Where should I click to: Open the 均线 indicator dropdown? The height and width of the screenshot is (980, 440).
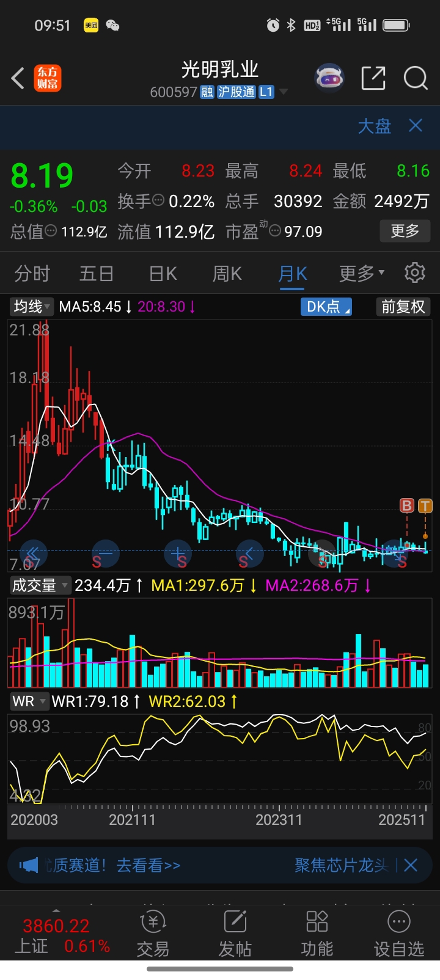(x=32, y=306)
